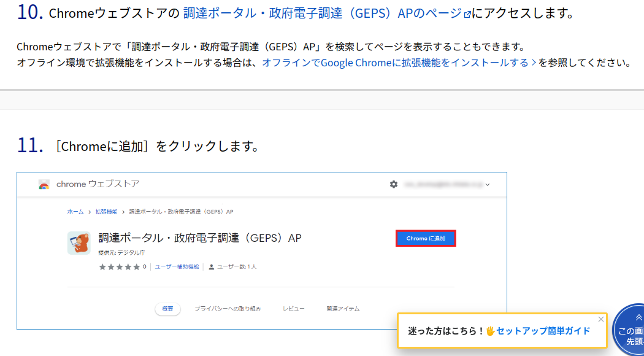The image size is (644, 356).
Task: Click the ホーム breadcrumb link
Action: 75,212
